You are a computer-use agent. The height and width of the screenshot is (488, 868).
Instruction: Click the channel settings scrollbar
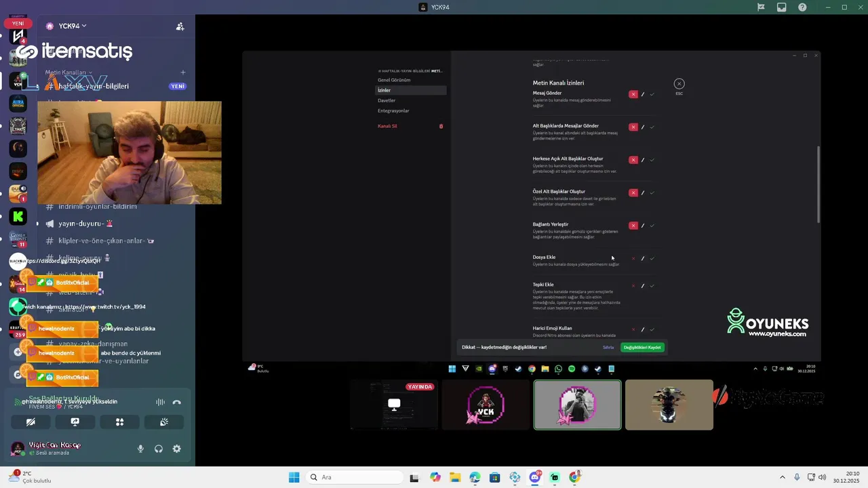(x=818, y=184)
